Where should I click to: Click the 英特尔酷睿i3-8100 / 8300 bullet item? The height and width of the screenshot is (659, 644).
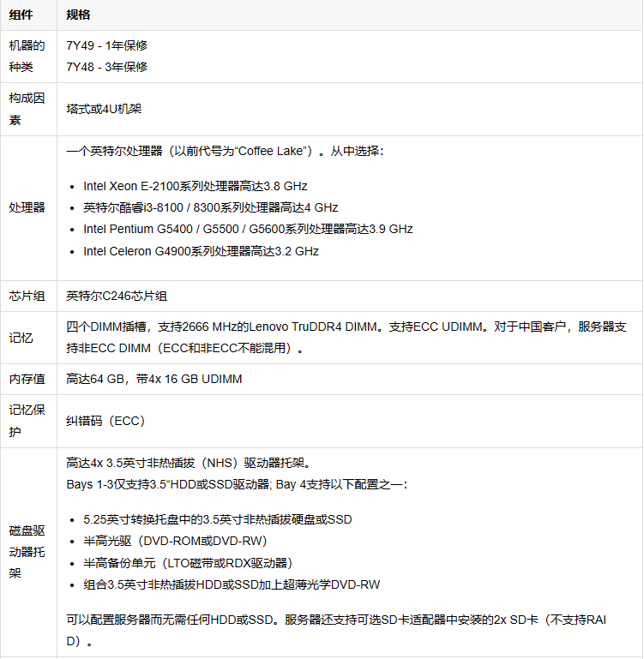pos(210,207)
